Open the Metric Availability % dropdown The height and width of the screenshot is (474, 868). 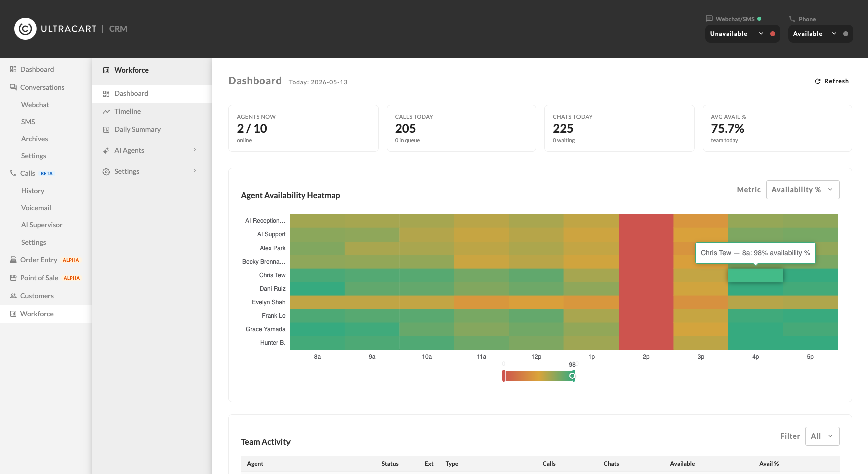(x=803, y=190)
